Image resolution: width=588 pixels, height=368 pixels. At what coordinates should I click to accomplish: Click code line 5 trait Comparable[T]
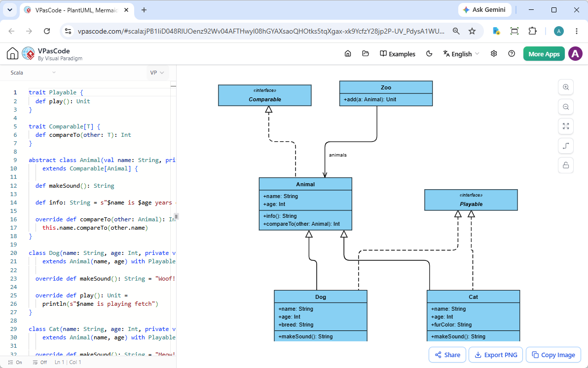click(64, 126)
